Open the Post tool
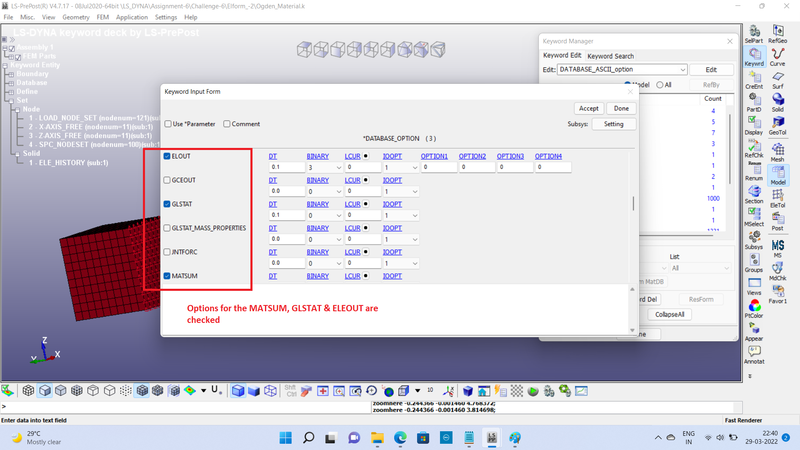This screenshot has width=800, height=450. tap(778, 221)
